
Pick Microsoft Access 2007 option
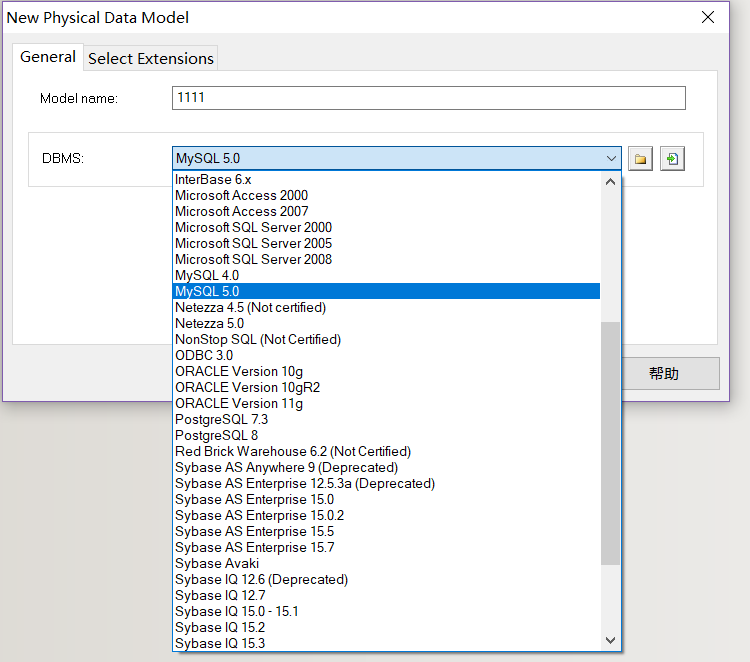point(241,211)
